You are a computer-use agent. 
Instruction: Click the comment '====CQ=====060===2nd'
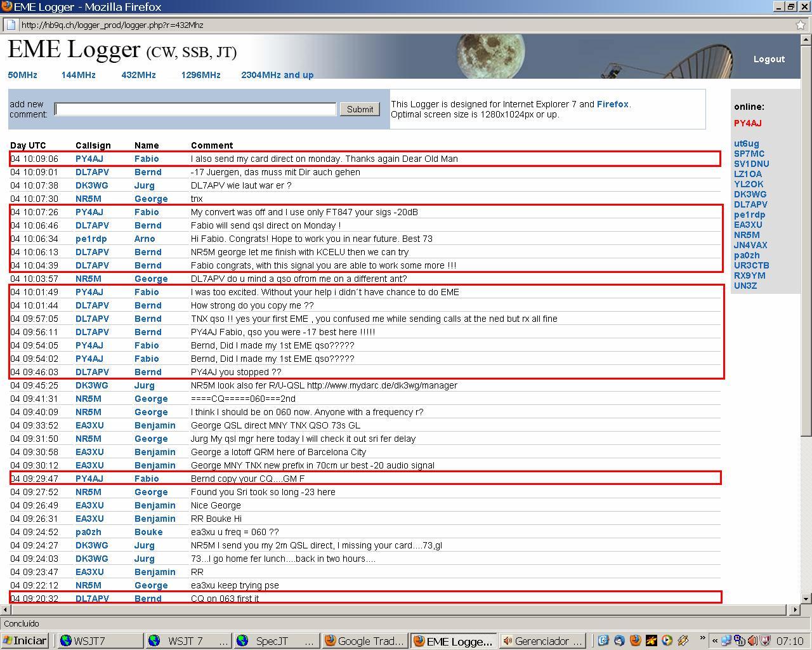[x=243, y=399]
